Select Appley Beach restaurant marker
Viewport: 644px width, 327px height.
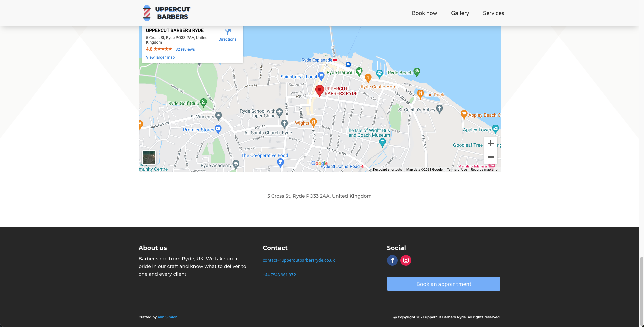point(464,114)
